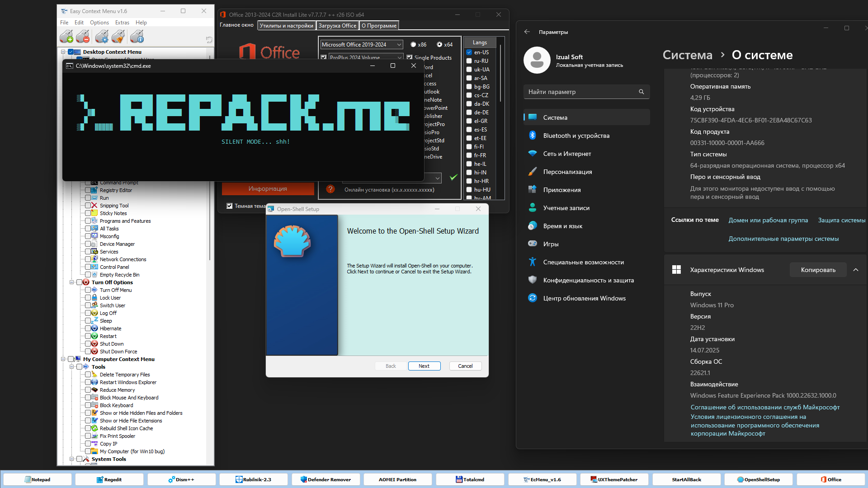This screenshot has width=868, height=488.
Task: Toggle the Single Products checkbox
Action: click(x=410, y=58)
